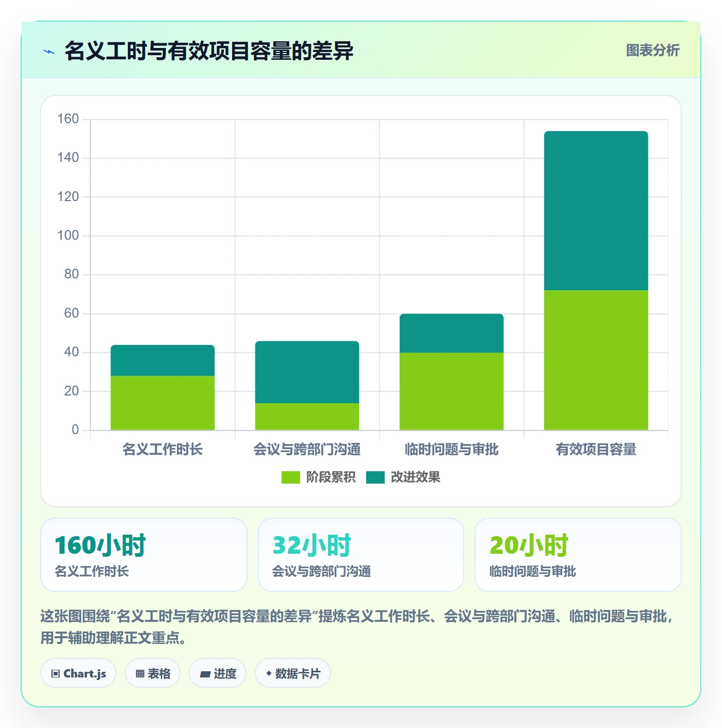Click the 160小时 stat value

[x=100, y=545]
